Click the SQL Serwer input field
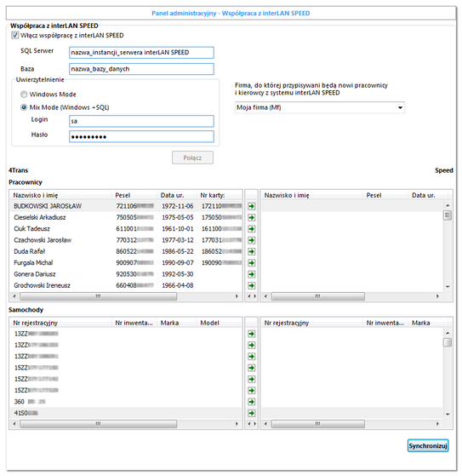 coord(141,53)
